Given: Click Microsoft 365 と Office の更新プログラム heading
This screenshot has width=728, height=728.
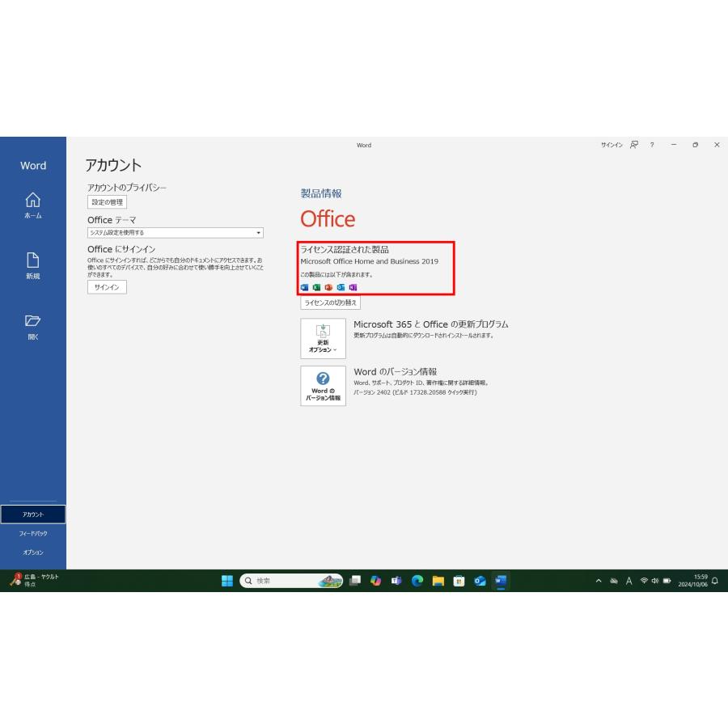Looking at the screenshot, I should (431, 324).
